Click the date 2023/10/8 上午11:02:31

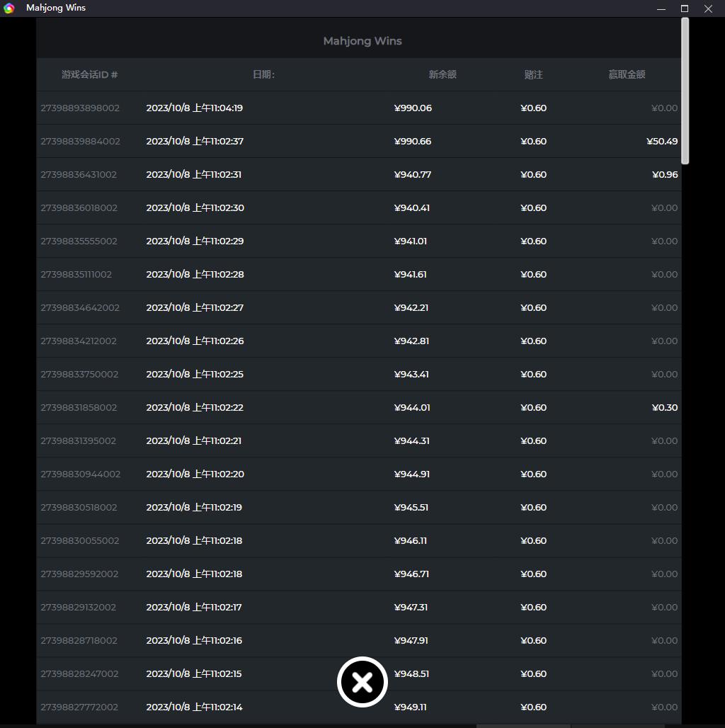click(193, 175)
